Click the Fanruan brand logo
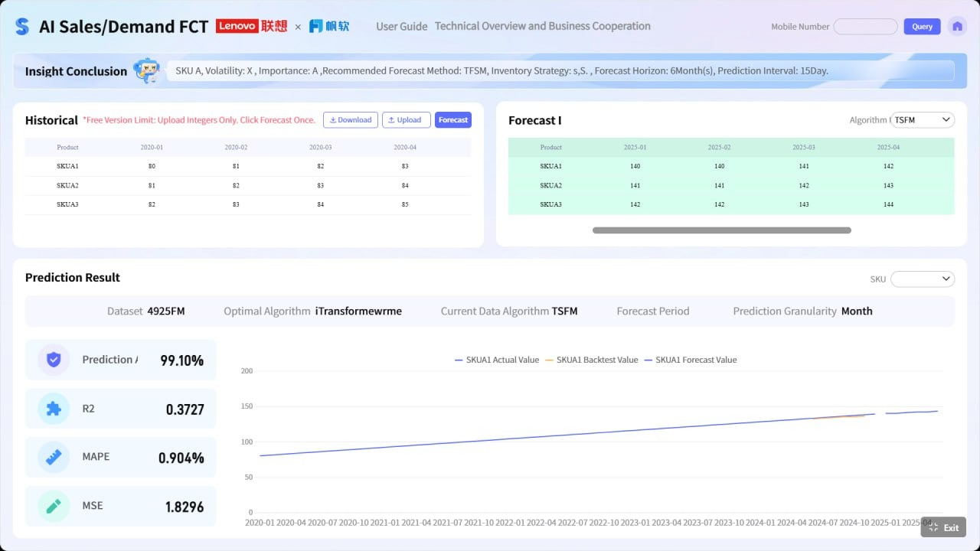 click(329, 26)
